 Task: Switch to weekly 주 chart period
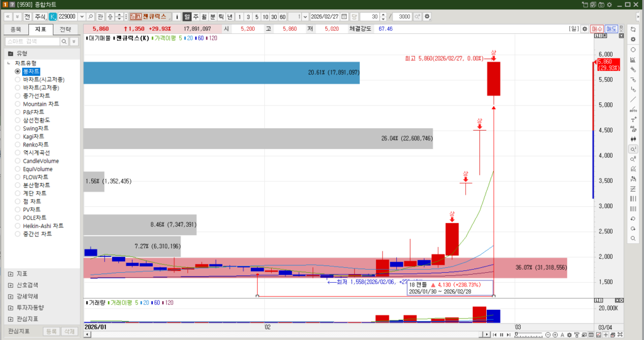click(x=196, y=16)
